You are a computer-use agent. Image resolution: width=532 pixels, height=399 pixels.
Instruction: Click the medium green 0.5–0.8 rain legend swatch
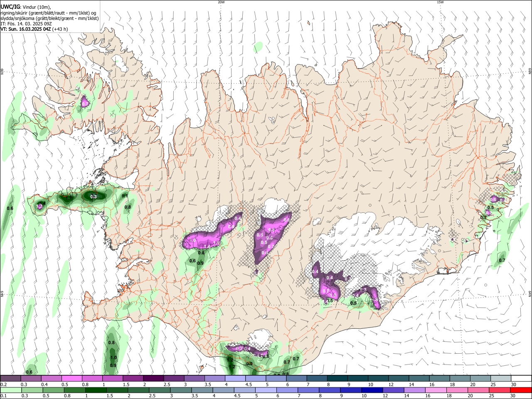pyautogui.click(x=53, y=390)
